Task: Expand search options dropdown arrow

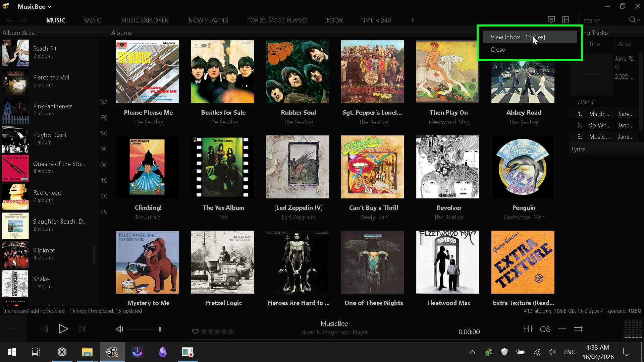Action: [639, 20]
